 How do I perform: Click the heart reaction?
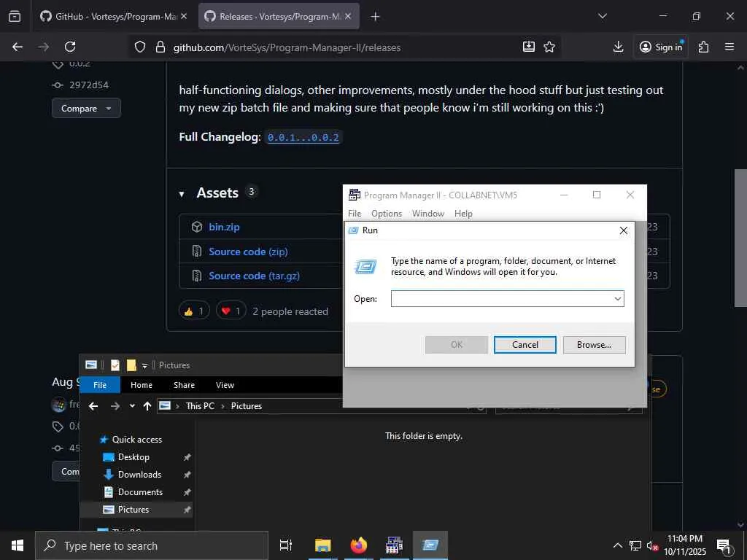click(231, 311)
